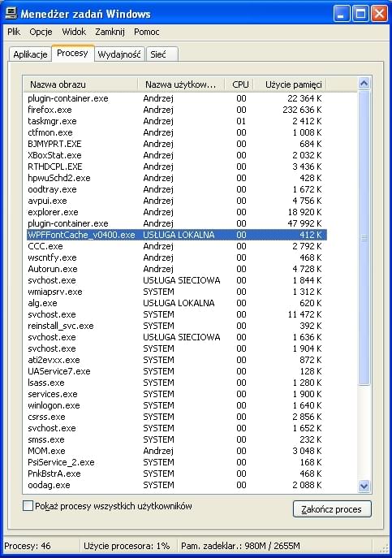This screenshot has width=392, height=558.
Task: Sort by Nazwa użytkownika column header
Action: coord(181,84)
